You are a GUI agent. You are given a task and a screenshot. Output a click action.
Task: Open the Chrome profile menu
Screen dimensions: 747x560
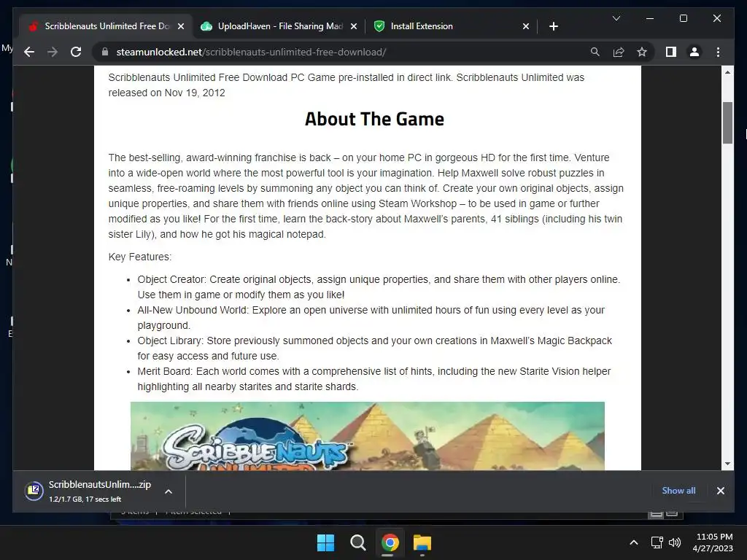(x=694, y=52)
